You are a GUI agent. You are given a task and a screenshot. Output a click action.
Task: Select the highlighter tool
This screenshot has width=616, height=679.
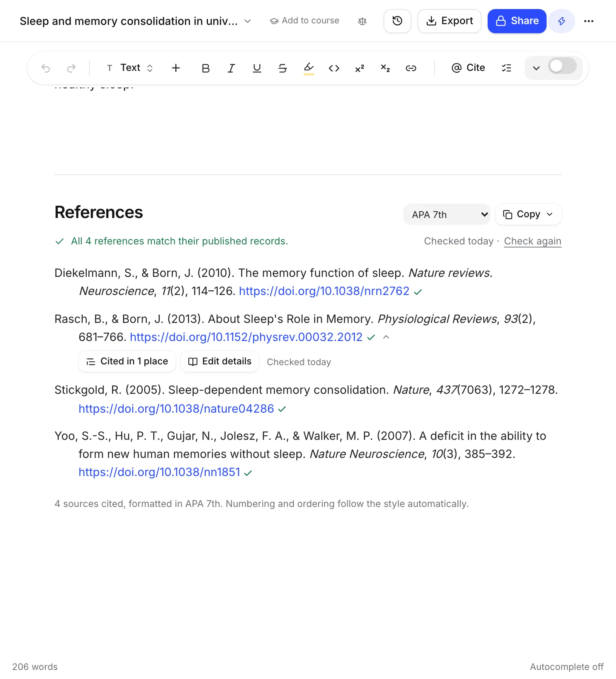click(309, 68)
